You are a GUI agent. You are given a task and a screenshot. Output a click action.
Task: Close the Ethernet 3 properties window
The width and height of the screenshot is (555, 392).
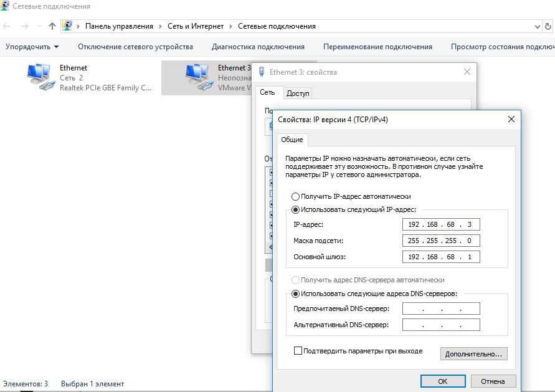coord(467,72)
